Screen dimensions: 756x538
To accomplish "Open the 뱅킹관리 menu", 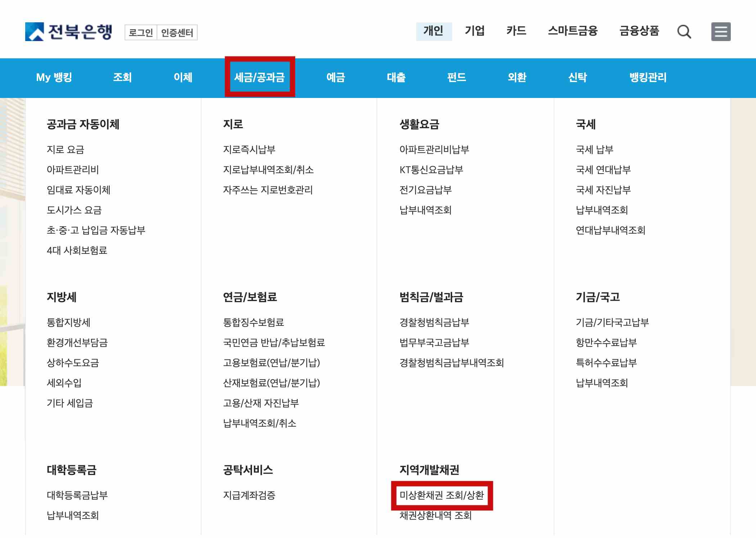I will [647, 77].
